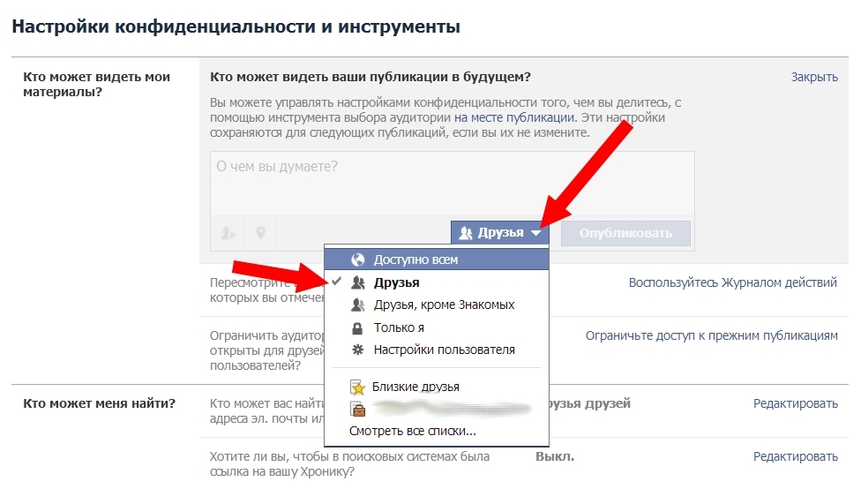The height and width of the screenshot is (489, 868).
Task: Click Редактировать for who can find you
Action: (x=796, y=403)
